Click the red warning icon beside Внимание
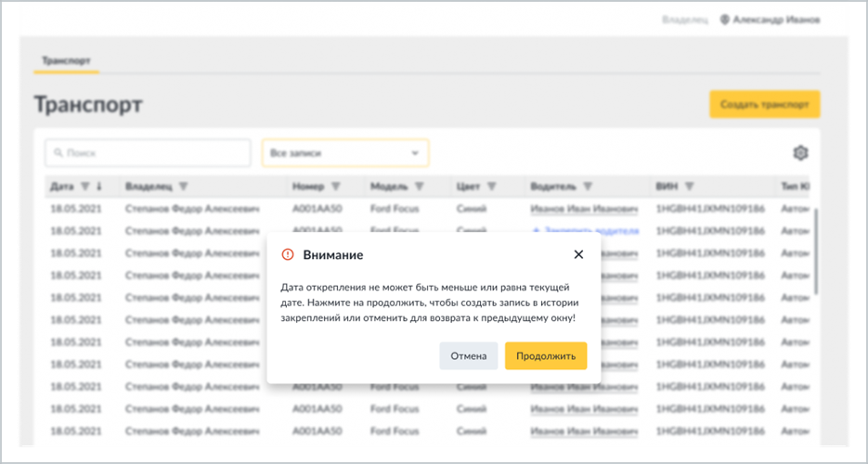 click(288, 254)
